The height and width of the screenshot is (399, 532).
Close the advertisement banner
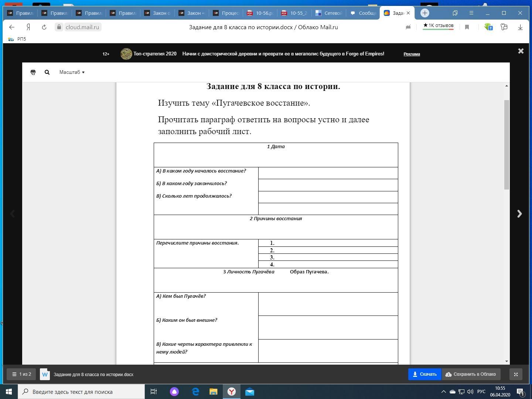click(521, 51)
